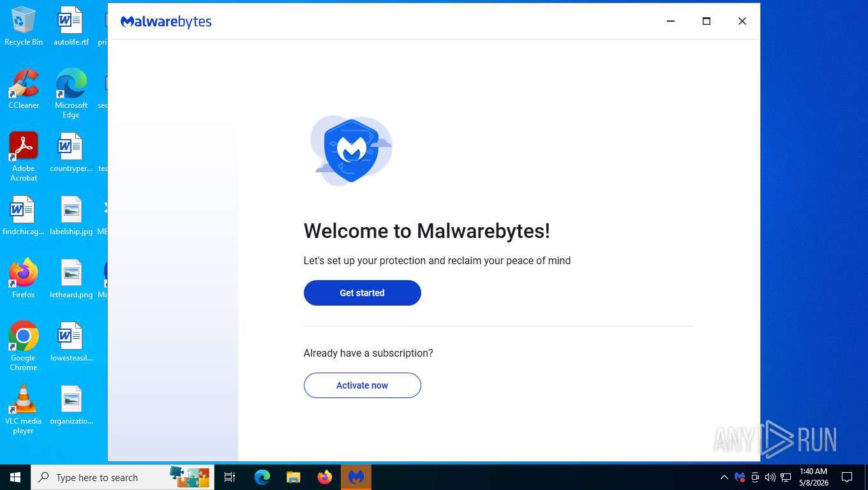Click 'Already have a subscription?' text
Image resolution: width=868 pixels, height=490 pixels.
[x=368, y=353]
